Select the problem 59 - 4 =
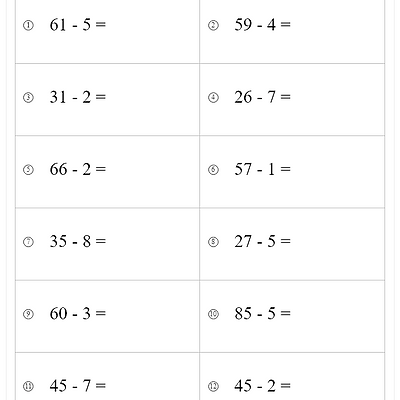 (262, 24)
